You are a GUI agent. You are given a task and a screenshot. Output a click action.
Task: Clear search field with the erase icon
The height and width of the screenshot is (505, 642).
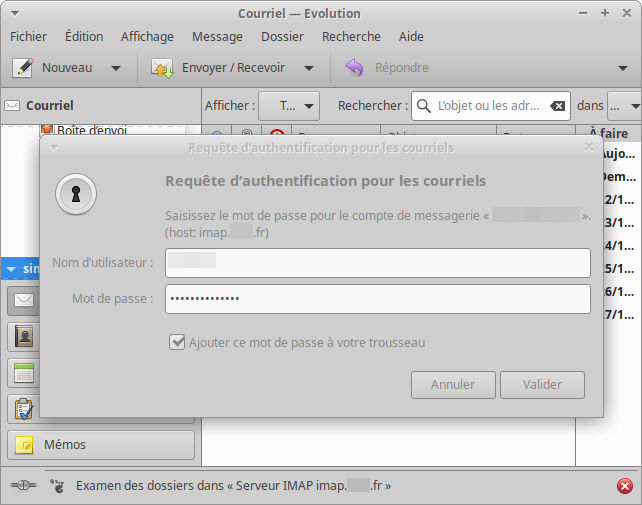tap(557, 106)
